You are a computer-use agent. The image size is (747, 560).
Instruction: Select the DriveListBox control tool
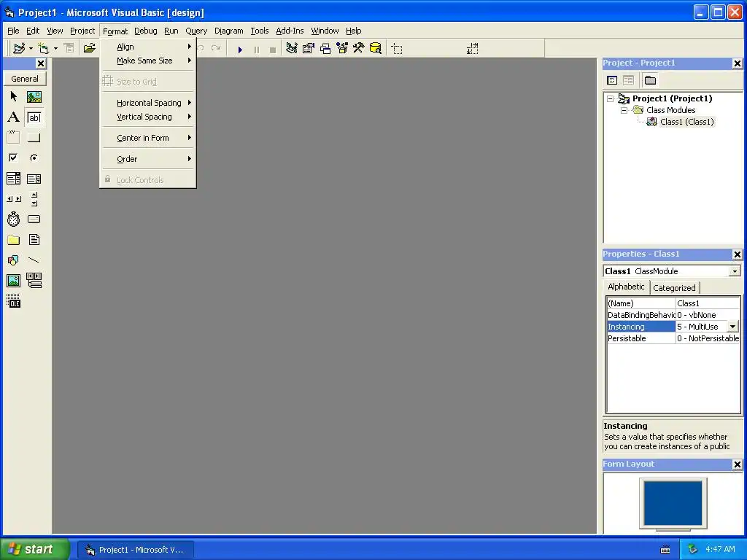[x=34, y=219]
